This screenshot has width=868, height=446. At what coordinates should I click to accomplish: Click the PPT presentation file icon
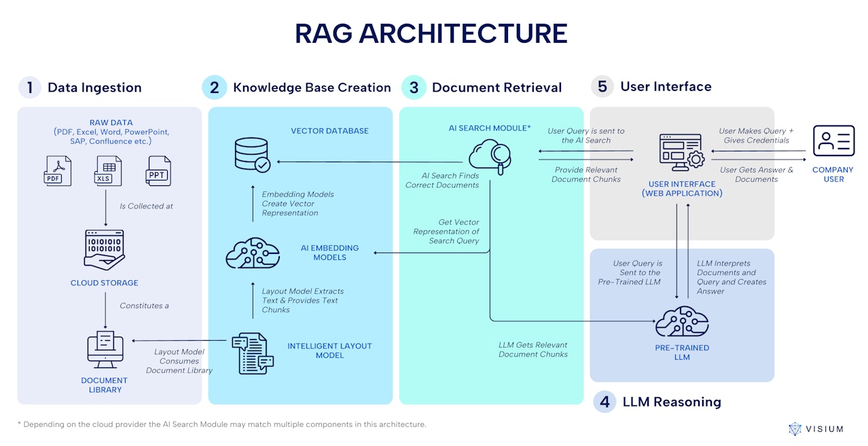click(158, 170)
